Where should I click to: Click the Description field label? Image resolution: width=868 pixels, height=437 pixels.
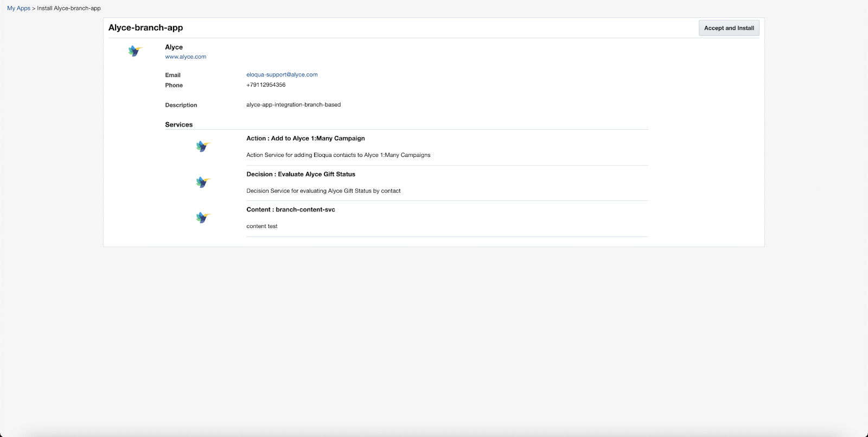tap(181, 105)
